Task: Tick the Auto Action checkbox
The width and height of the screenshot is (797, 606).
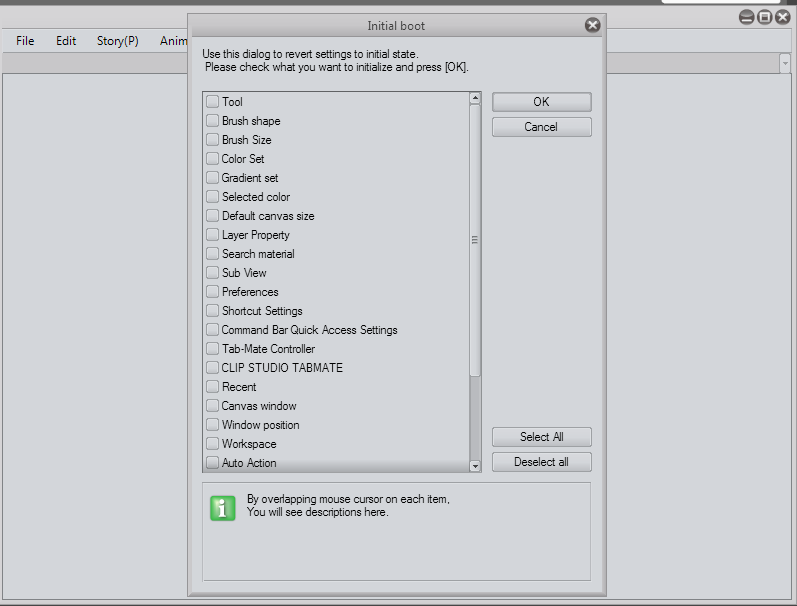Action: click(x=212, y=463)
